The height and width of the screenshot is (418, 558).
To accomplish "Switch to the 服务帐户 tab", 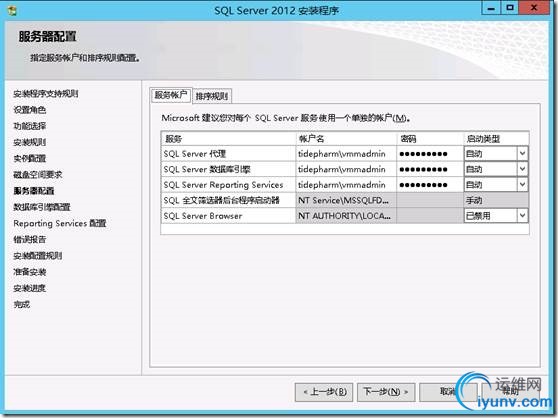I will click(x=171, y=95).
